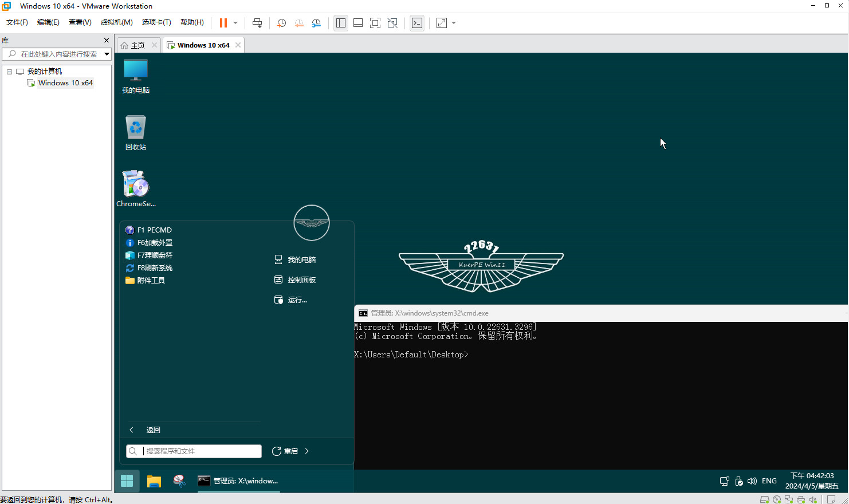Close the Windows 10 x64 tab
The width and height of the screenshot is (849, 504).
click(x=238, y=45)
